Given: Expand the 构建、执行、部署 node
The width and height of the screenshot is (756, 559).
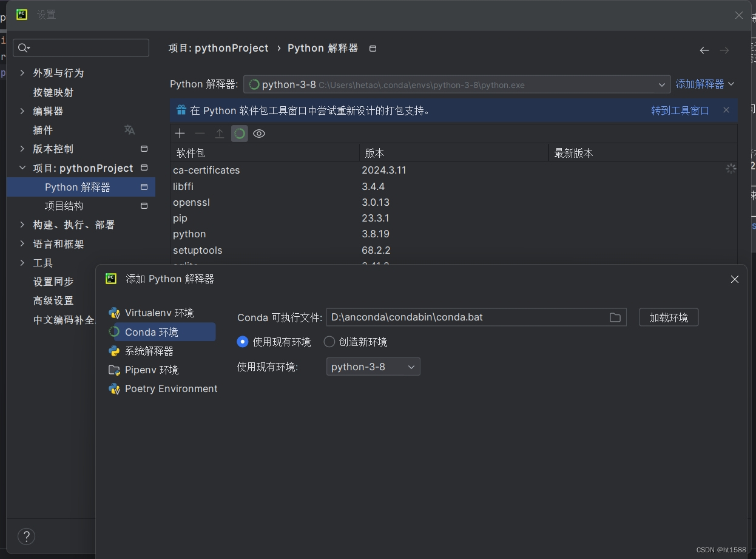Looking at the screenshot, I should [22, 225].
